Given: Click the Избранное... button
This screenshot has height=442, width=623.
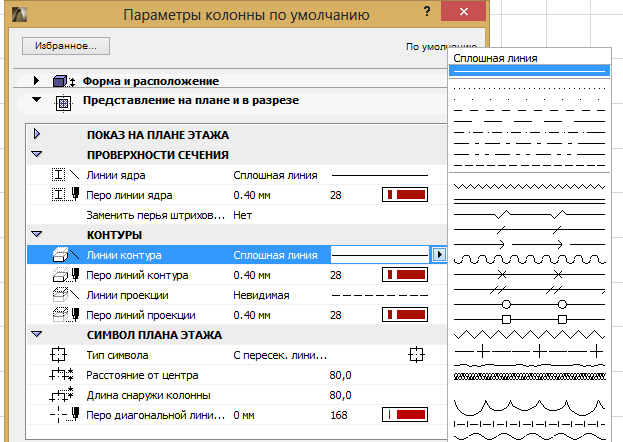Looking at the screenshot, I should tap(66, 46).
